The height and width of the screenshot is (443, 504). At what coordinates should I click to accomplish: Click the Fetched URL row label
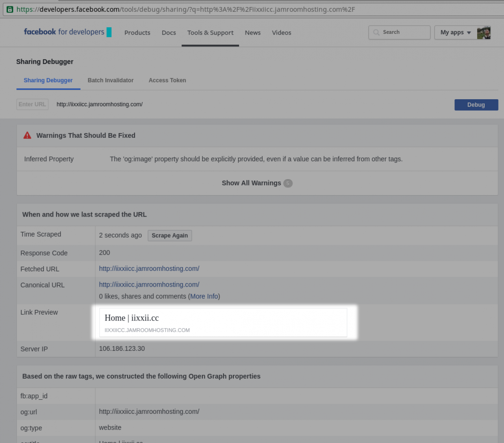click(40, 269)
